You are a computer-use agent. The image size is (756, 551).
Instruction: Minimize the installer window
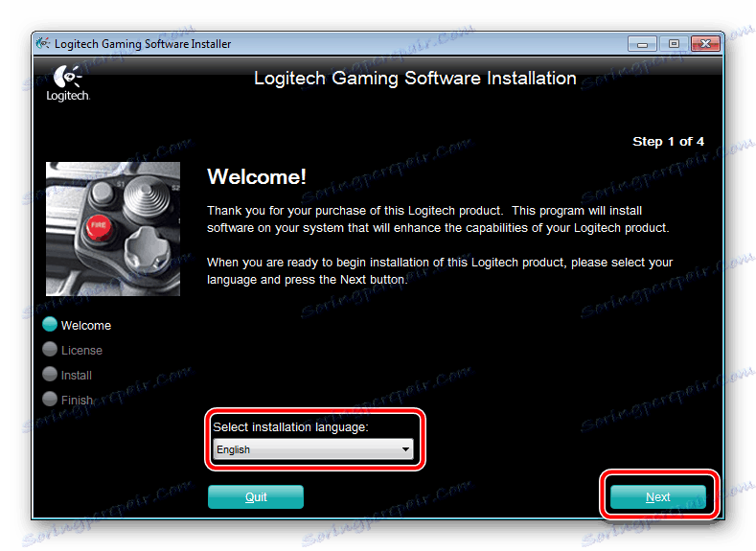[642, 44]
